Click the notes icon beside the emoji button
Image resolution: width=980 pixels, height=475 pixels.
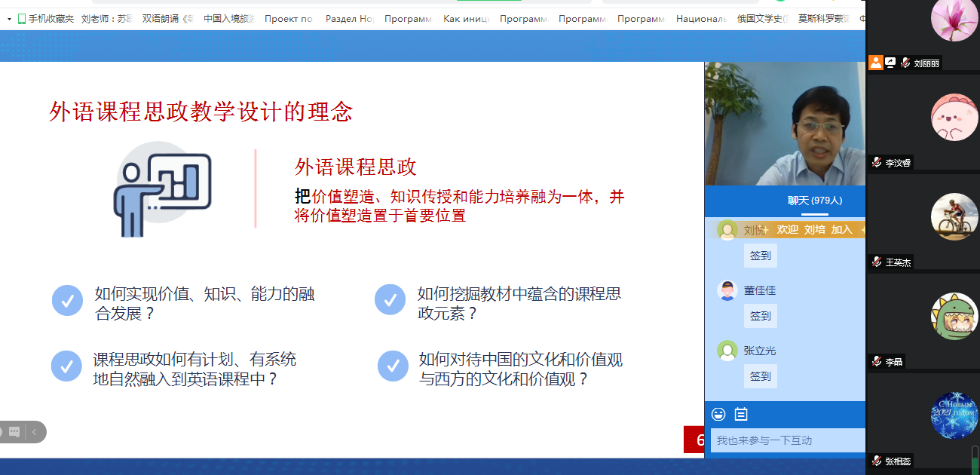point(741,414)
